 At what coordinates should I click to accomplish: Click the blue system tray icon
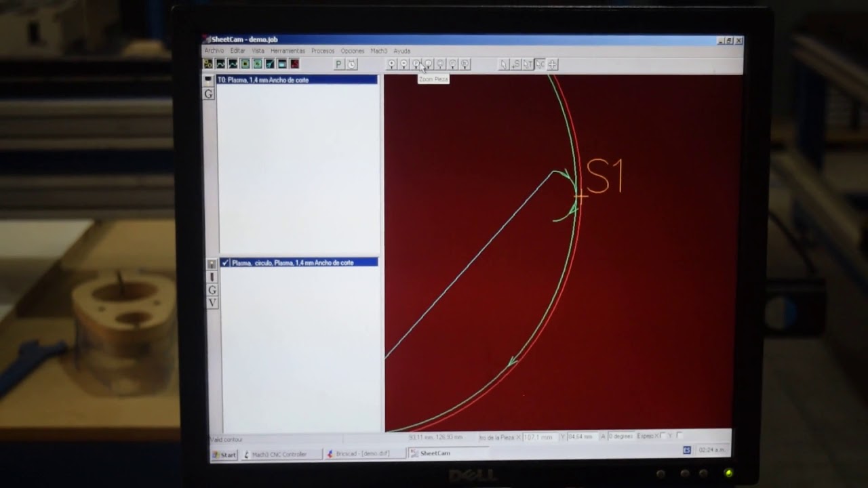(686, 450)
